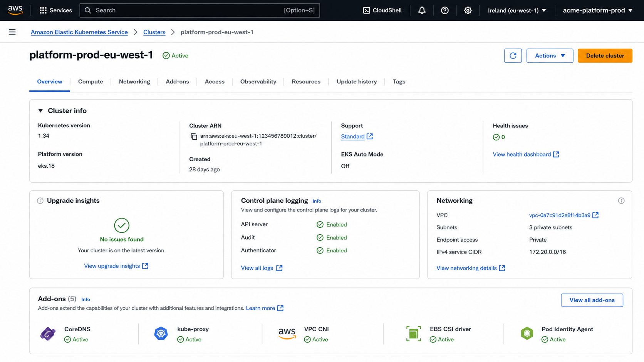View the Update history tab
Image resolution: width=644 pixels, height=362 pixels.
point(357,82)
